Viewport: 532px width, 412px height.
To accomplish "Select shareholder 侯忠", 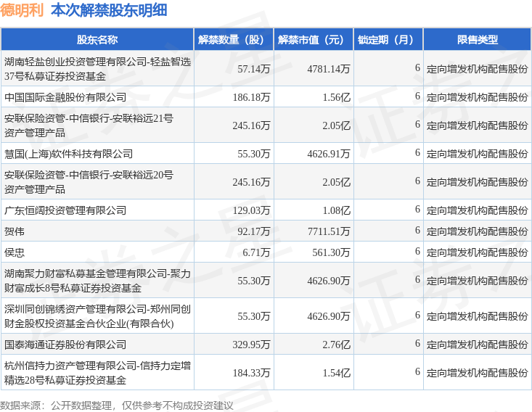I will 15,252.
